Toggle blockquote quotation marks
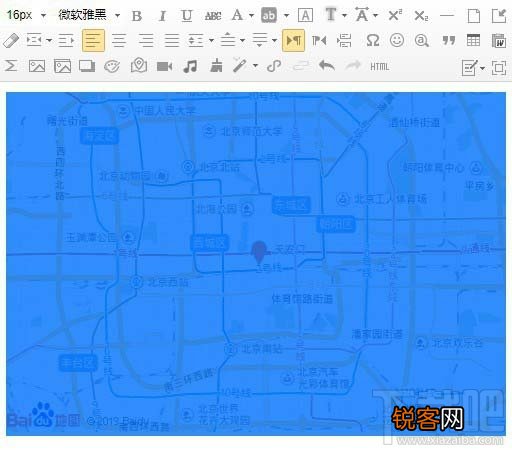The image size is (512, 450). coord(448,41)
